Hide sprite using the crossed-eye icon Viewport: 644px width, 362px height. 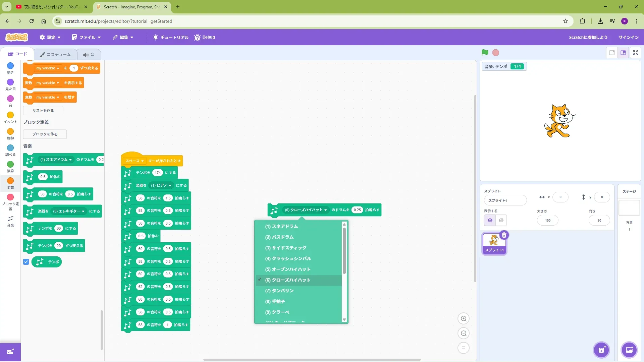coord(501,220)
